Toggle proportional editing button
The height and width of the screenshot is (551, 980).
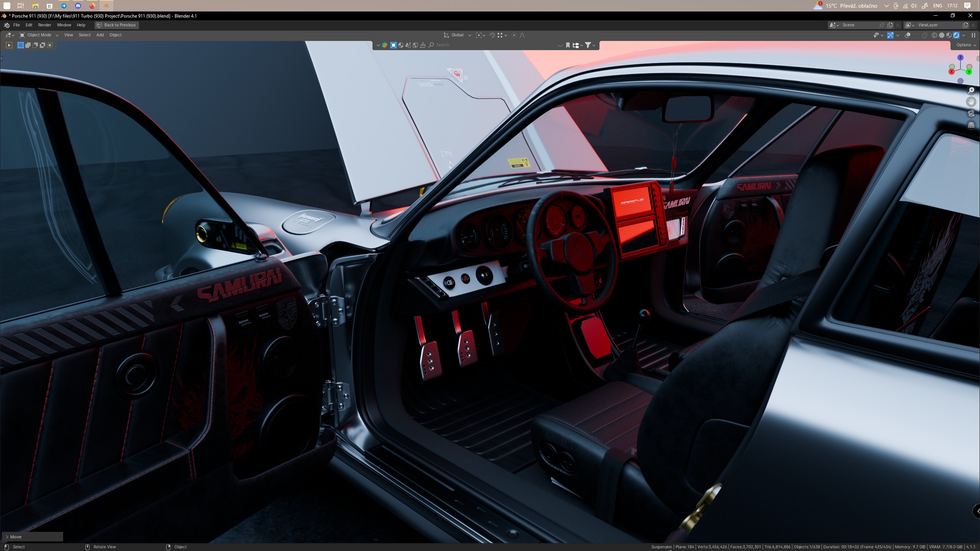514,35
